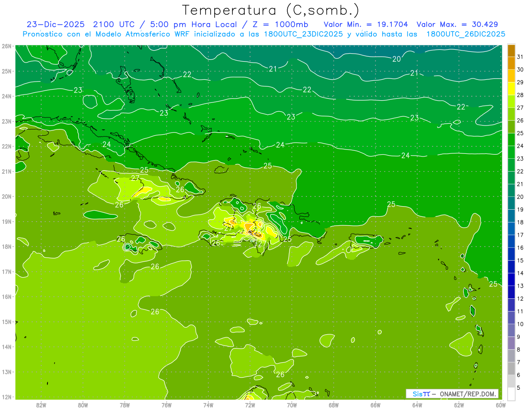Click the 19N latitude axis label

coord(6,221)
